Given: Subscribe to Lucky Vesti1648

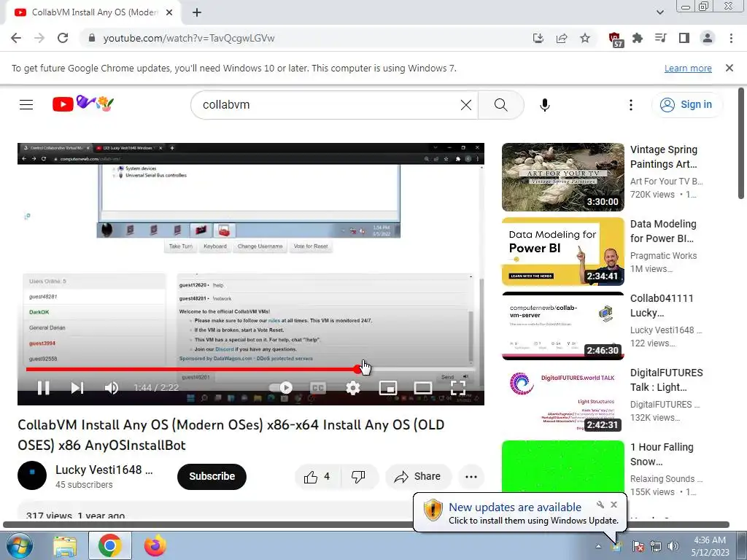Looking at the screenshot, I should pos(212,476).
